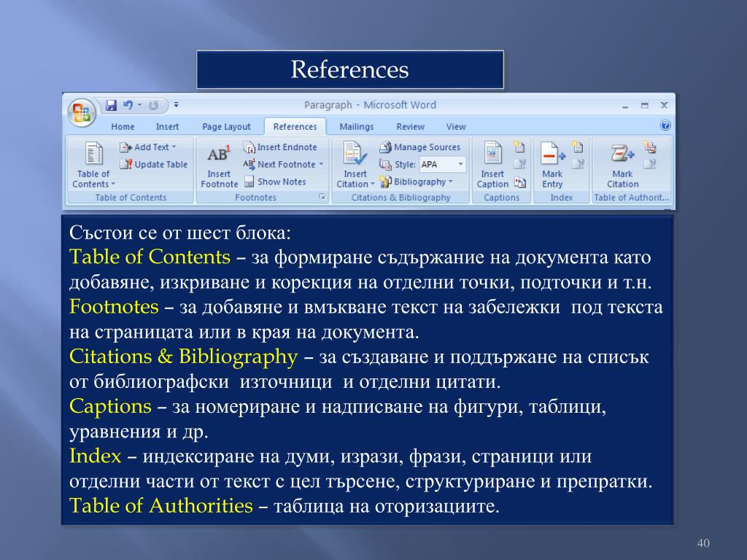Click 'Paragraph - Microsoft Word' title text
The height and width of the screenshot is (560, 747).
[370, 105]
